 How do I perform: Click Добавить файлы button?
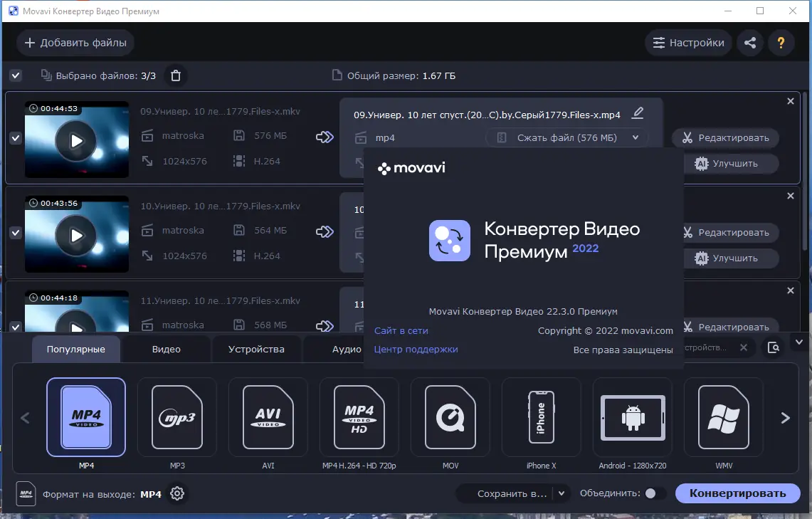75,43
